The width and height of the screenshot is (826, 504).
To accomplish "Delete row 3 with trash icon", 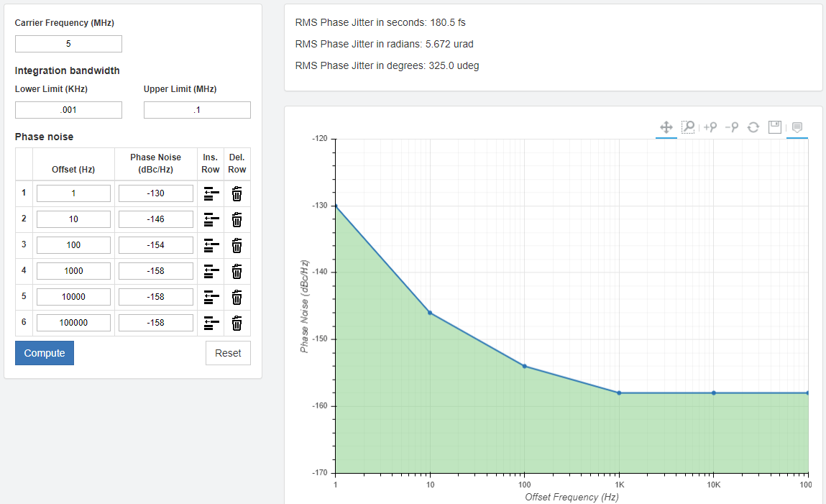I will coord(237,245).
